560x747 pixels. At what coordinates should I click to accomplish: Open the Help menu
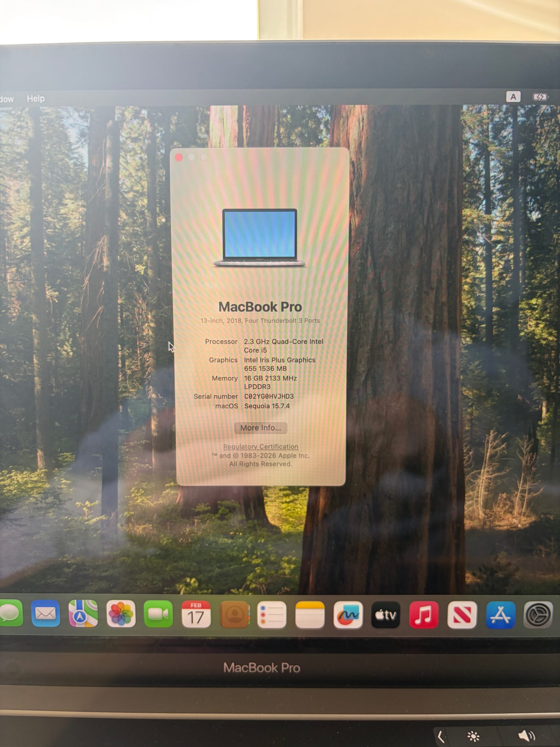[36, 99]
